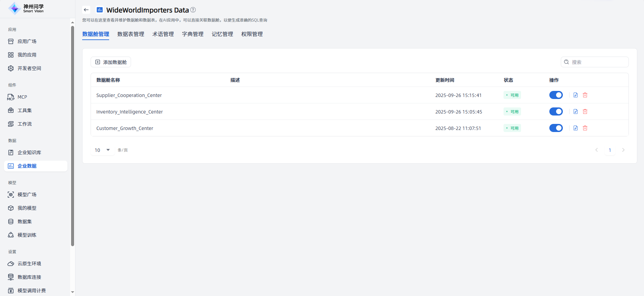Image resolution: width=644 pixels, height=296 pixels.
Task: Edit the Customer_Growth_Center data cabin
Action: point(576,128)
